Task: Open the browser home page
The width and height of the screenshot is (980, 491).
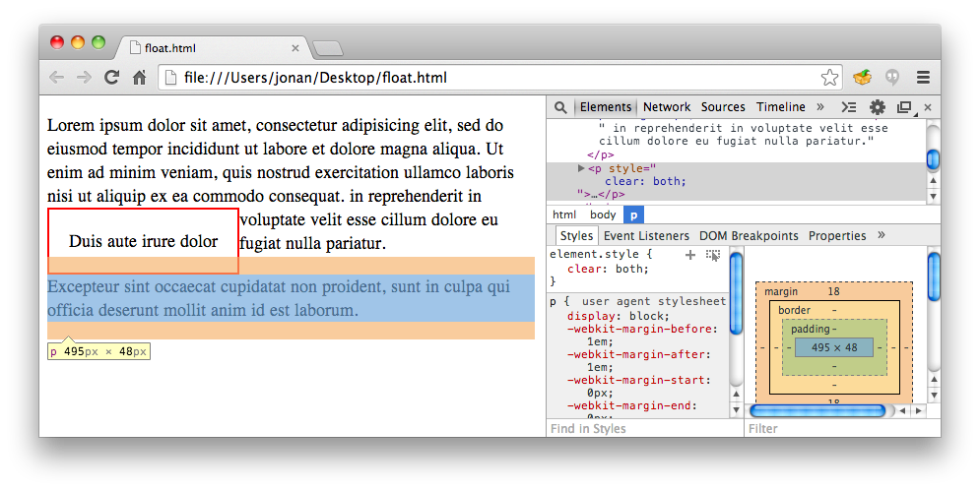Action: [140, 78]
